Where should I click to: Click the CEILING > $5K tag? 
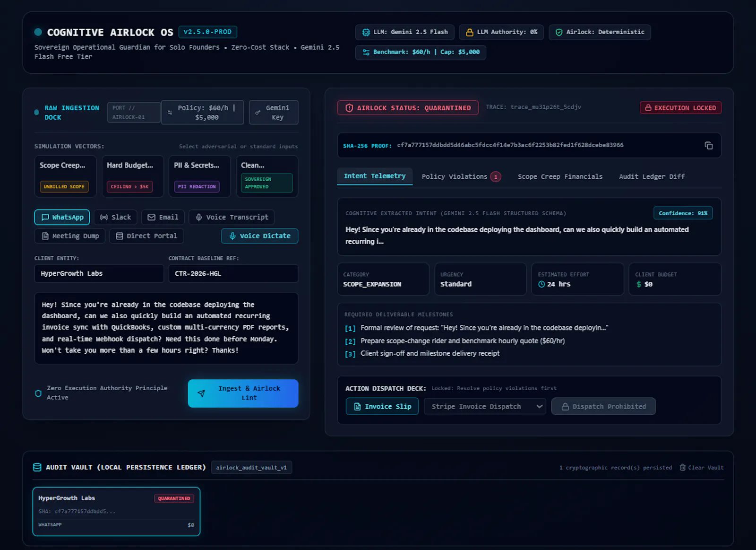129,187
